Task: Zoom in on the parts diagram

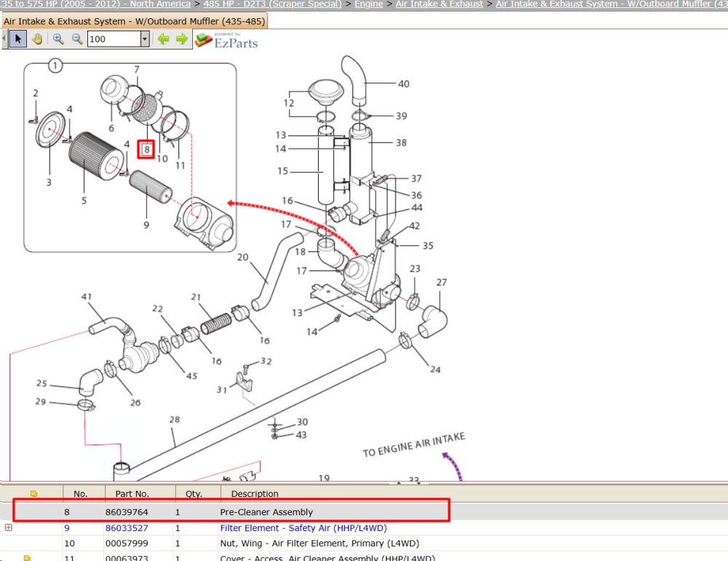Action: click(x=58, y=39)
